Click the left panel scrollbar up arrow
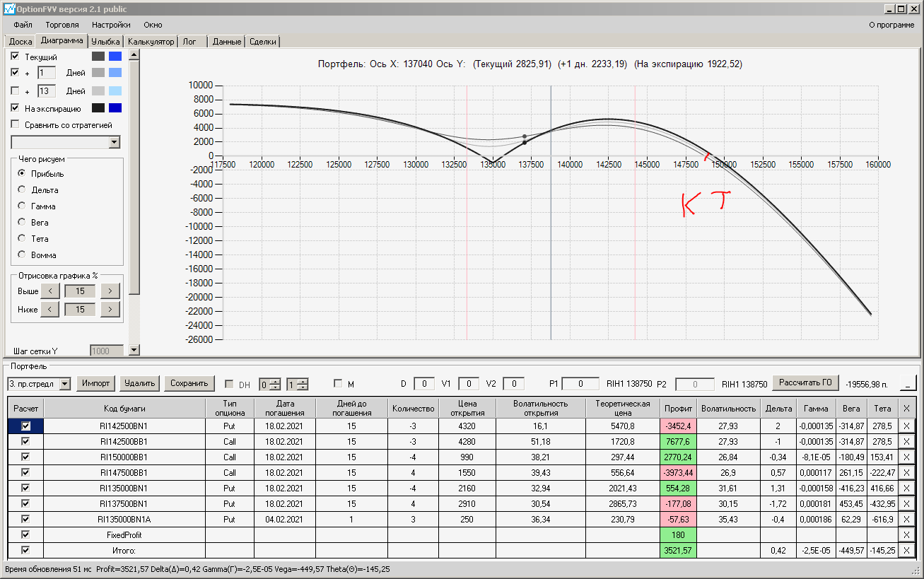 134,54
